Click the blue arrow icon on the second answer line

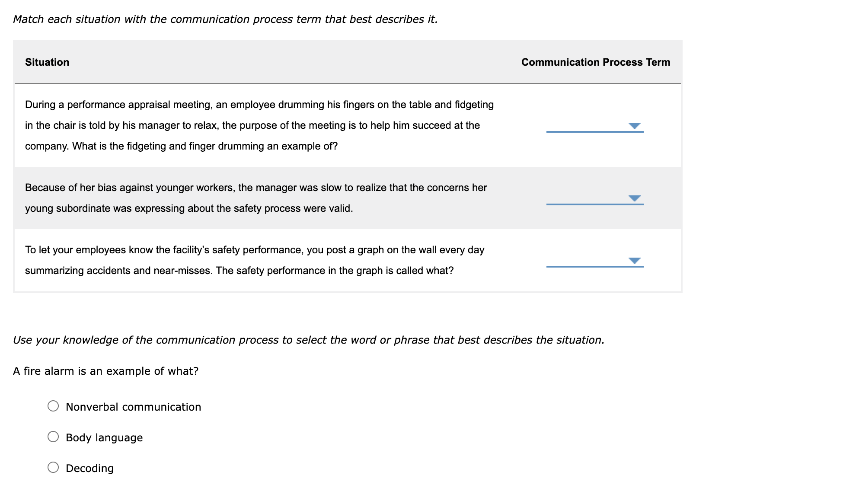pyautogui.click(x=635, y=198)
